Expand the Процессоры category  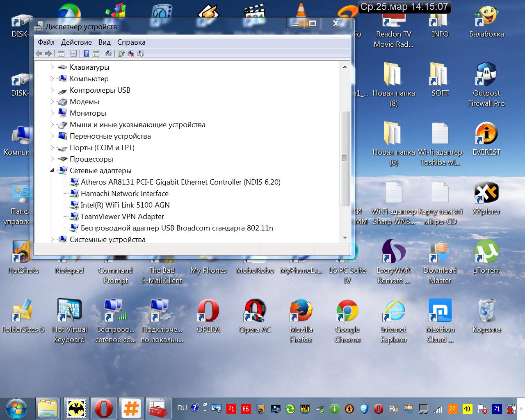[x=52, y=159]
